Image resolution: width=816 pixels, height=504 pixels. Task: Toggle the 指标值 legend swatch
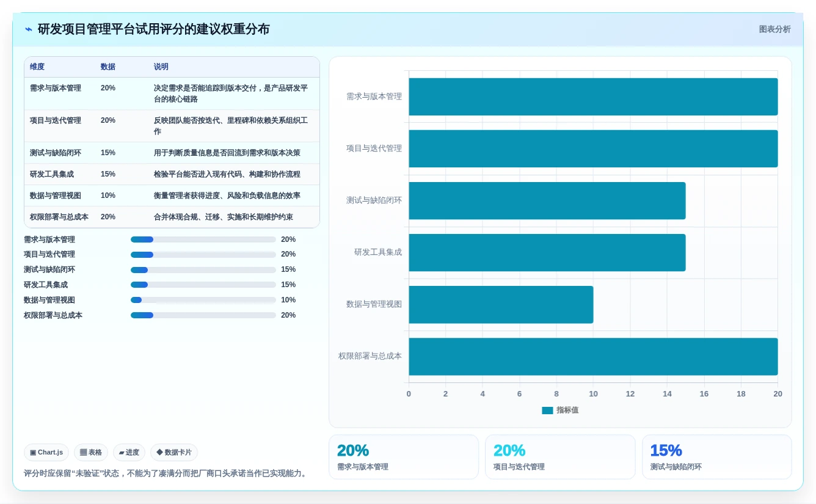click(547, 411)
